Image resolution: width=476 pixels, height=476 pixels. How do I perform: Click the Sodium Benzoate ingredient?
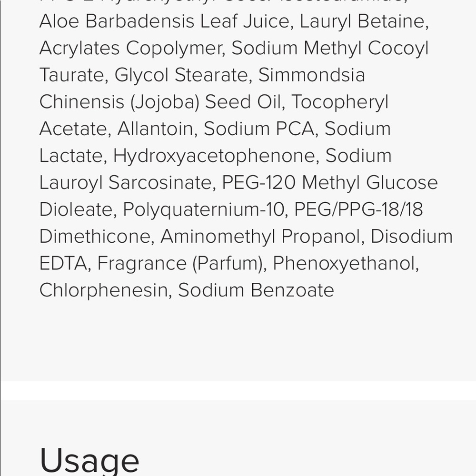(x=256, y=290)
